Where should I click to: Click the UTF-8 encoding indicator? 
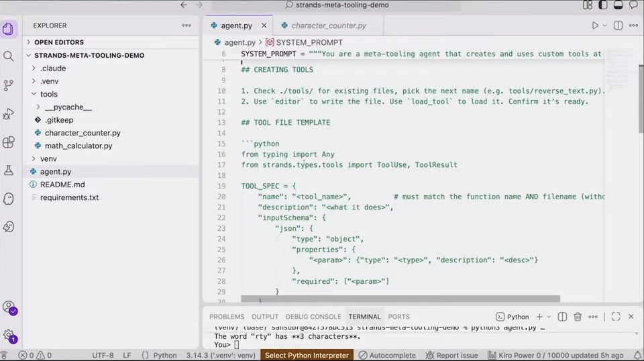103,355
